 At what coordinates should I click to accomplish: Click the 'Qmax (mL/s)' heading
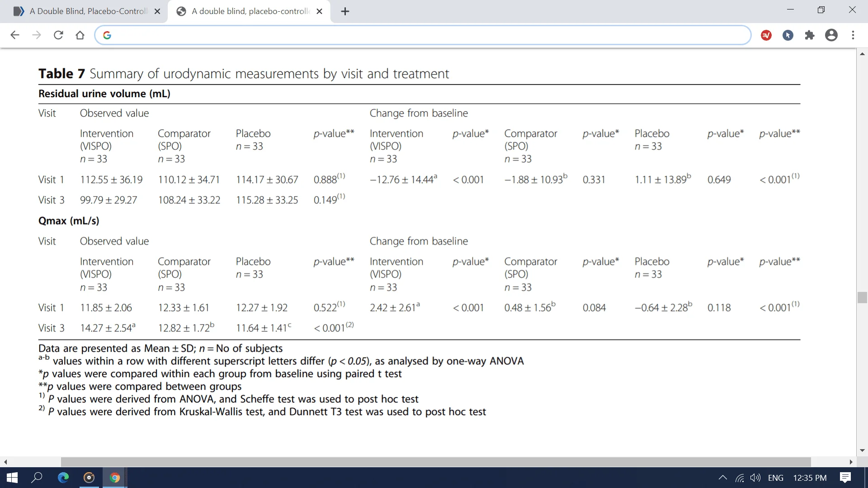(x=69, y=221)
